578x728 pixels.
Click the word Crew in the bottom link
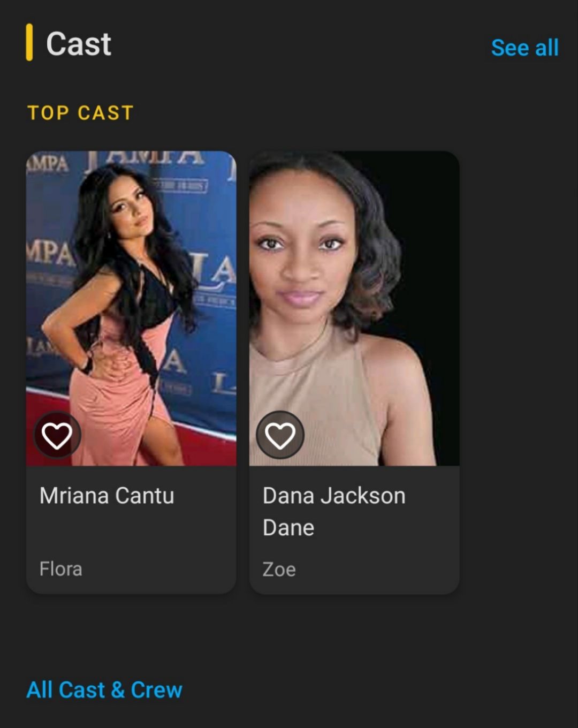point(156,689)
